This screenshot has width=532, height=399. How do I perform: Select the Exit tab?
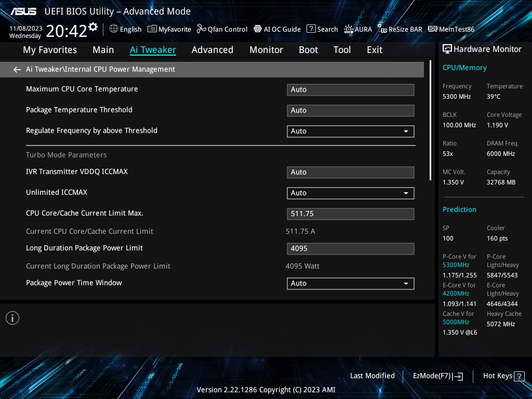(375, 50)
